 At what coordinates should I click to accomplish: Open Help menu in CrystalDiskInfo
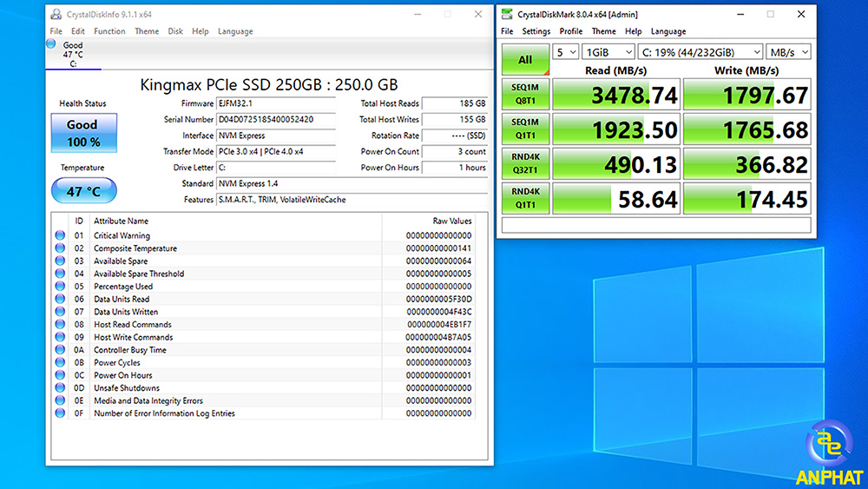[201, 31]
